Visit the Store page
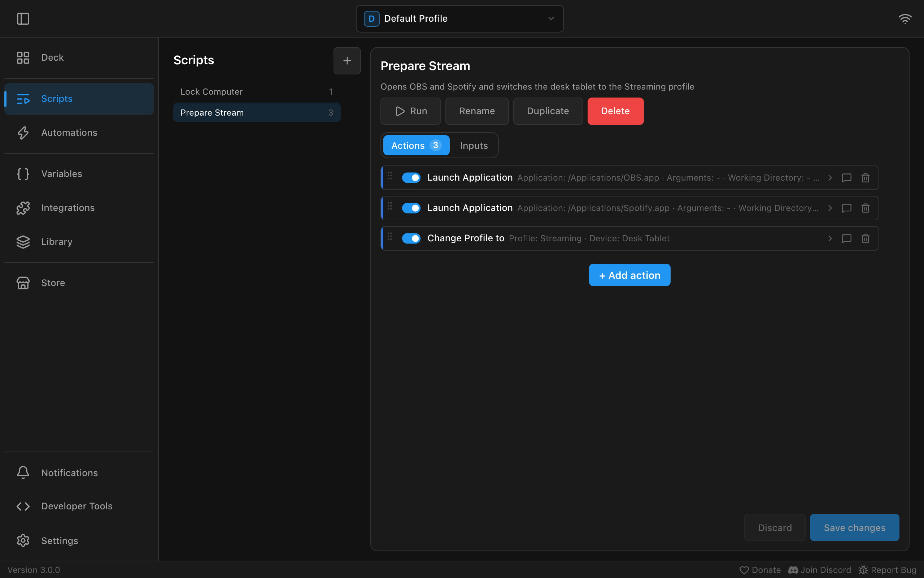 [79, 283]
